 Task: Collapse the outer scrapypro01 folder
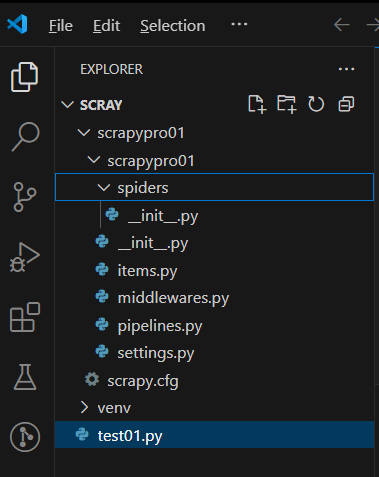(84, 133)
